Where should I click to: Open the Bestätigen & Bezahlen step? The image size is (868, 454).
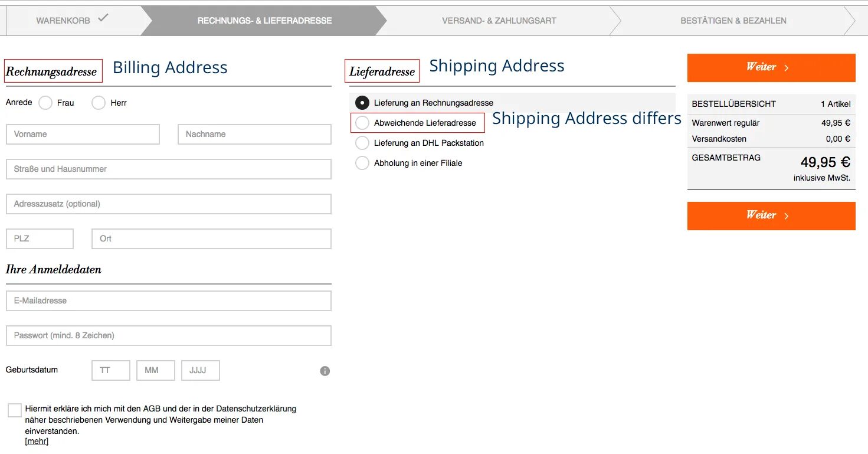tap(733, 21)
